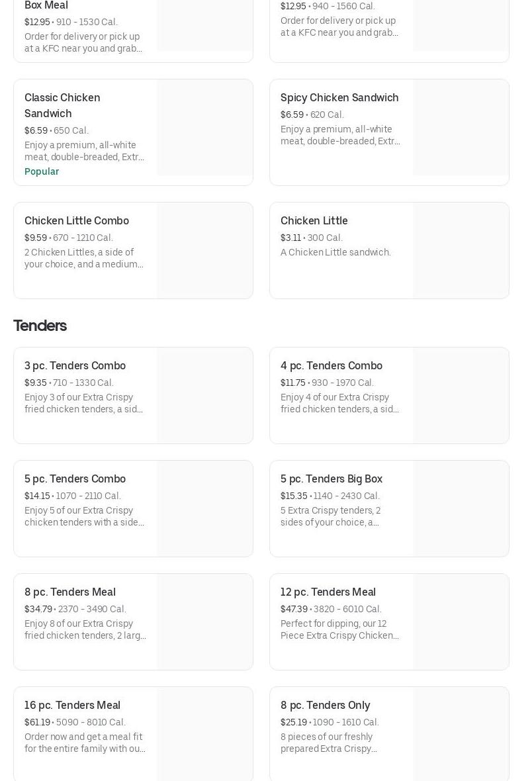This screenshot has width=532, height=781.
Task: Click the Chicken Little image placeholder
Action: pos(461,251)
